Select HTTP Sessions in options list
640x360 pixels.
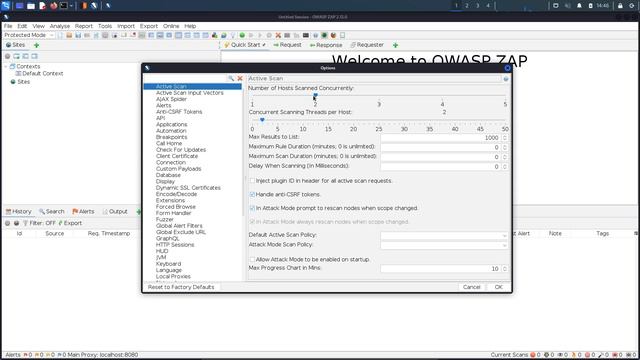(x=175, y=245)
